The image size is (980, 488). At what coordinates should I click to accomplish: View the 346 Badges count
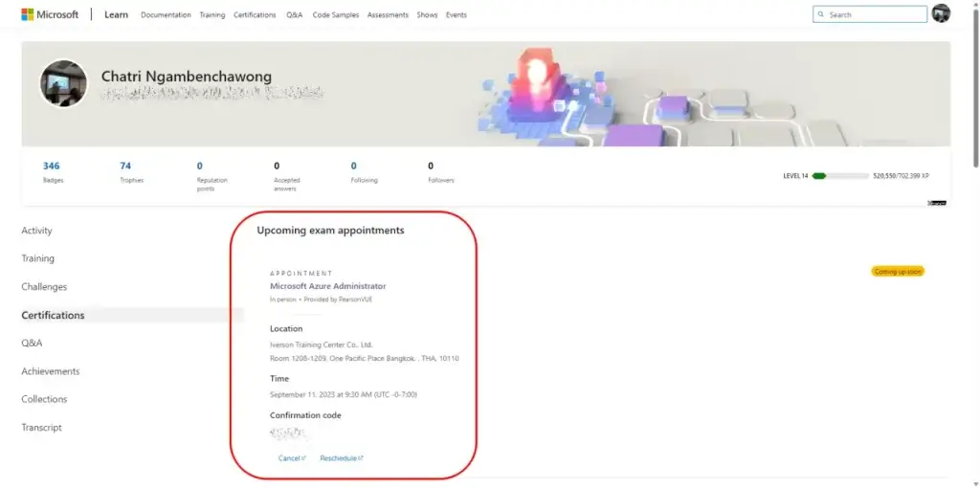click(52, 172)
